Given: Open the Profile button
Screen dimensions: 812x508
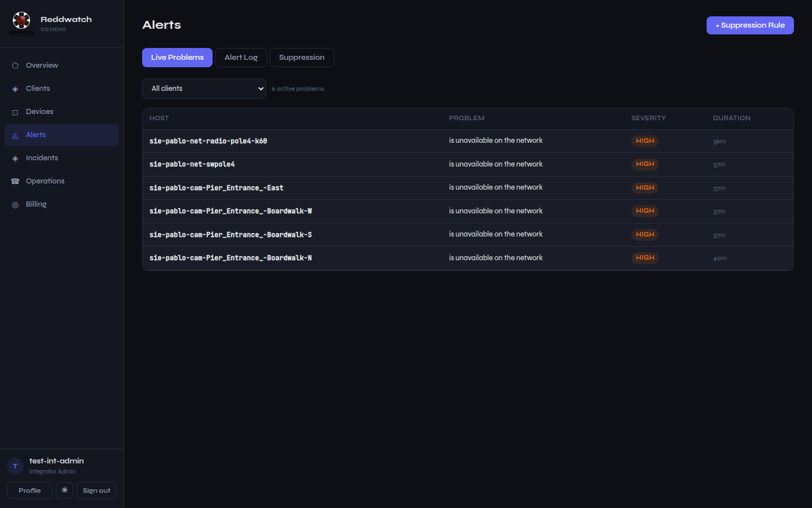Looking at the screenshot, I should (x=29, y=491).
